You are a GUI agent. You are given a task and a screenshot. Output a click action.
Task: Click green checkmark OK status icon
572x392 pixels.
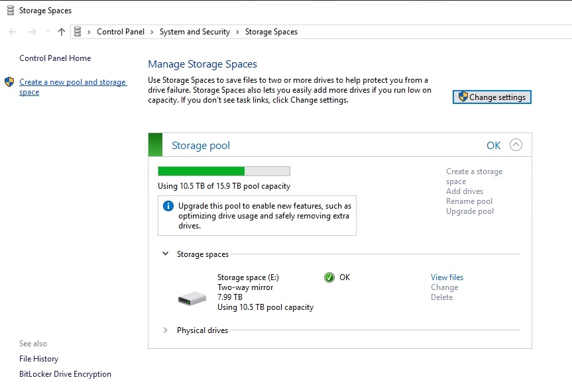[x=329, y=277]
